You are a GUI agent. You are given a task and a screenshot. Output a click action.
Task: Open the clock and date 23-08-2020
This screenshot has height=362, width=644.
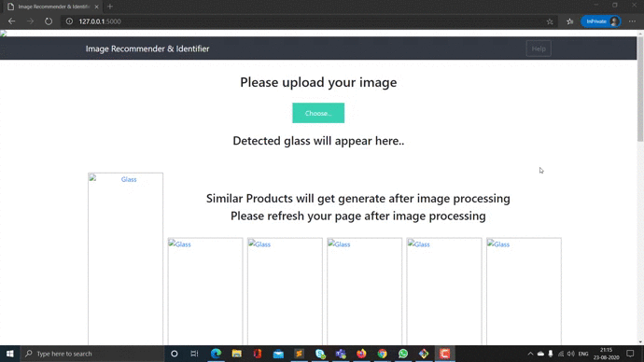(x=607, y=354)
